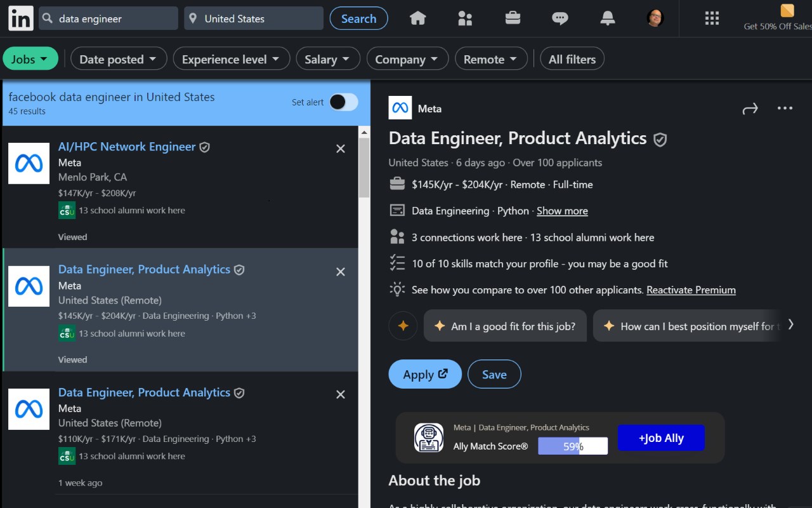Click the search magnifier icon in keyword box
This screenshot has height=508, width=812.
[47, 18]
